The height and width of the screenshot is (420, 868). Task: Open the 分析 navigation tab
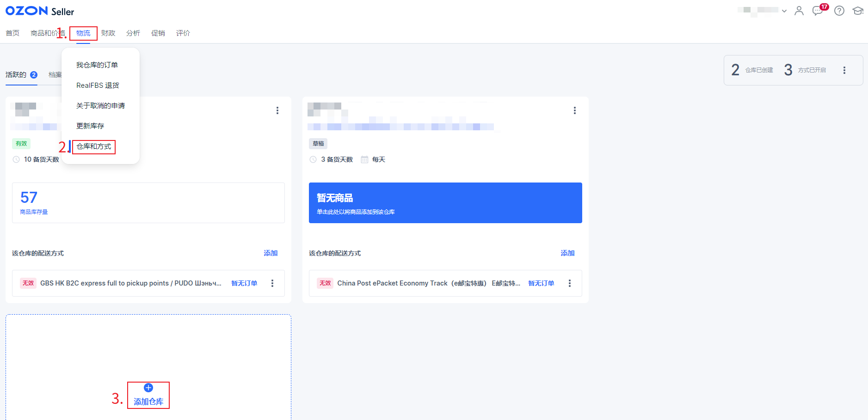[133, 33]
